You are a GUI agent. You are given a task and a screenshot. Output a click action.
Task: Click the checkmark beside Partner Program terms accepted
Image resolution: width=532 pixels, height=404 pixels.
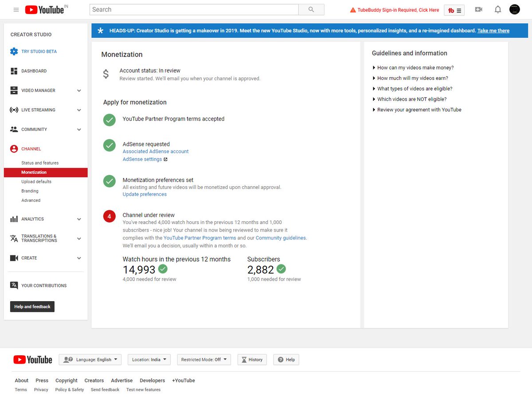(110, 120)
